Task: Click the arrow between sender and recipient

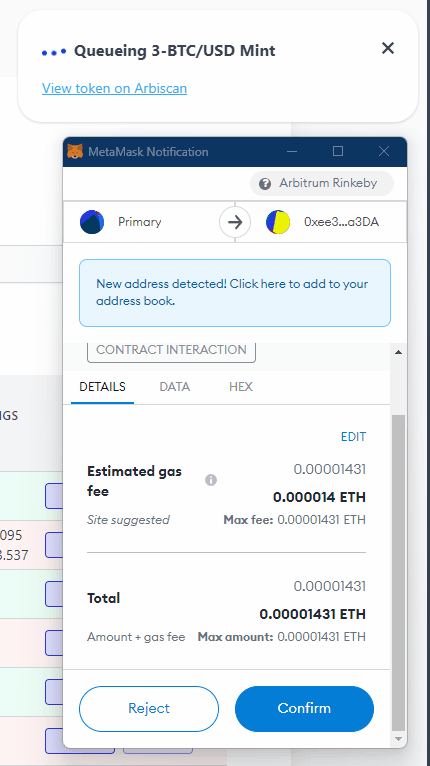Action: coord(235,222)
